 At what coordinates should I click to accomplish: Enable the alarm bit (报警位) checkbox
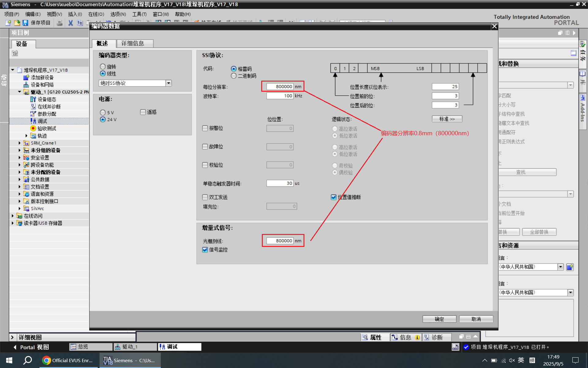pos(205,128)
